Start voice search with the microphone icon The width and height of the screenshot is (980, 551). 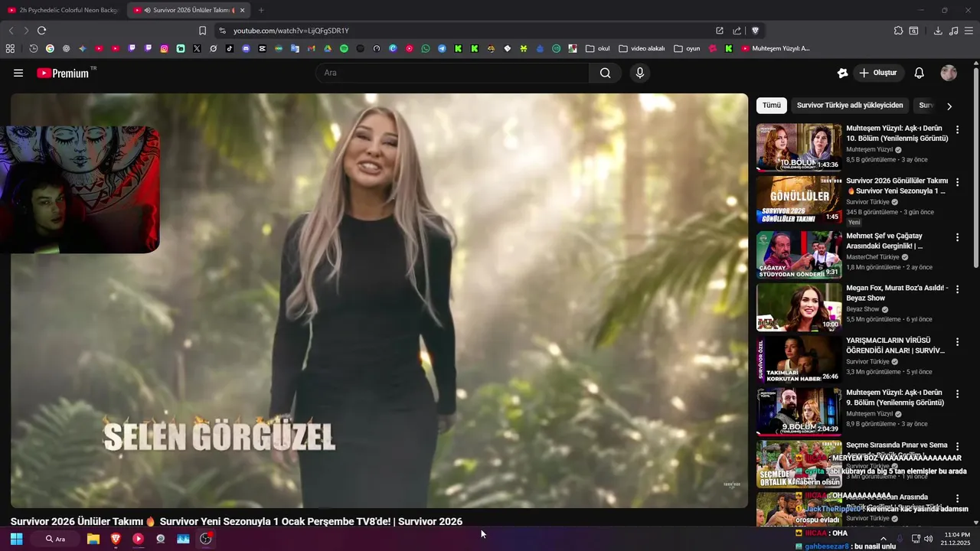pyautogui.click(x=640, y=73)
